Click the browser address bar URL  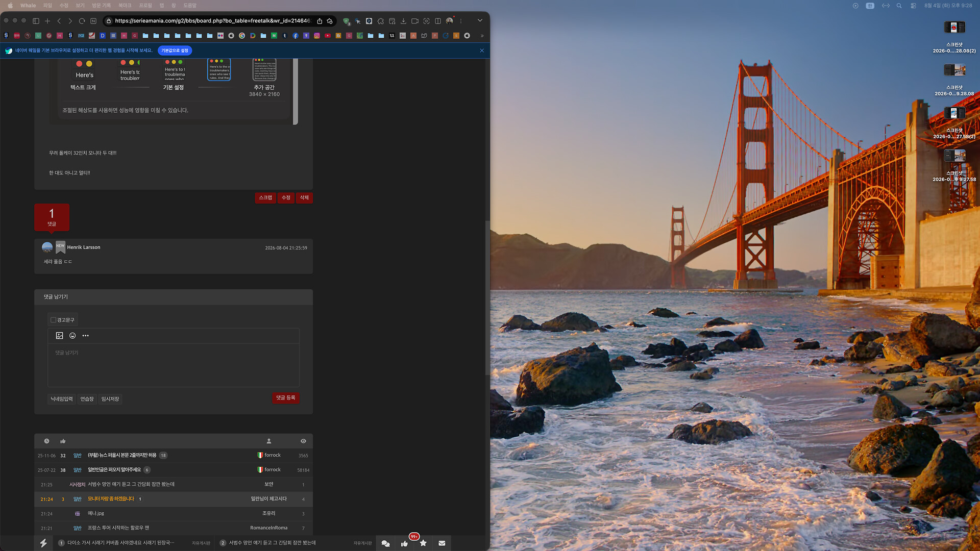pyautogui.click(x=212, y=21)
